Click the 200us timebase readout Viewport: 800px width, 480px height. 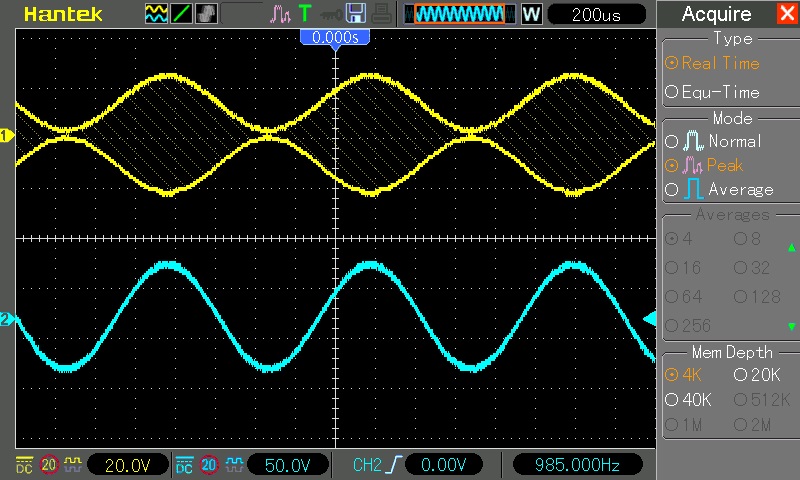pos(595,14)
